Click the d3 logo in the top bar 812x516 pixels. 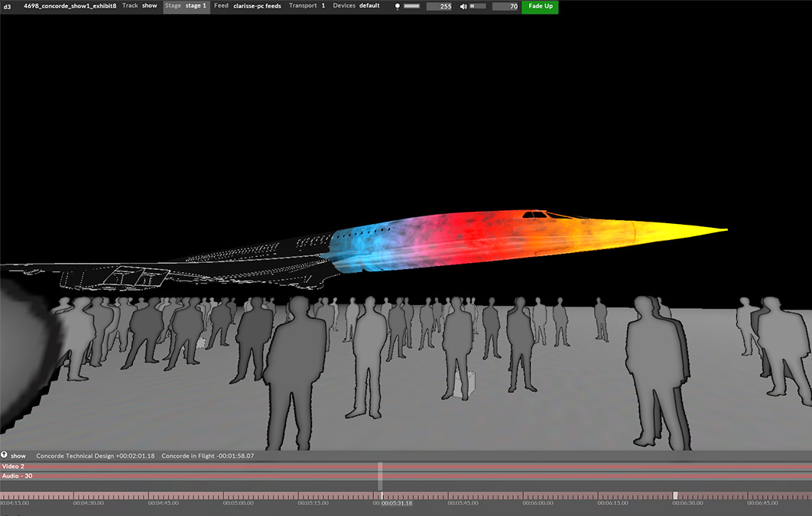7,6
